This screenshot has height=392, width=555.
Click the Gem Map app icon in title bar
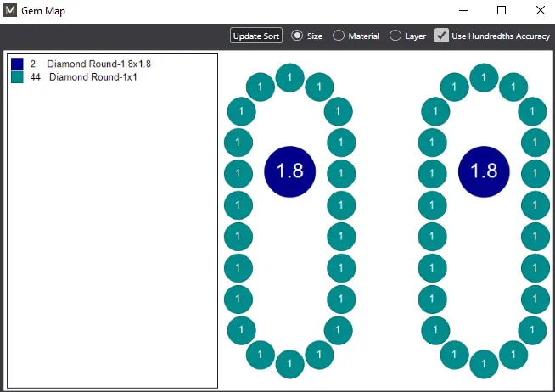pyautogui.click(x=11, y=11)
